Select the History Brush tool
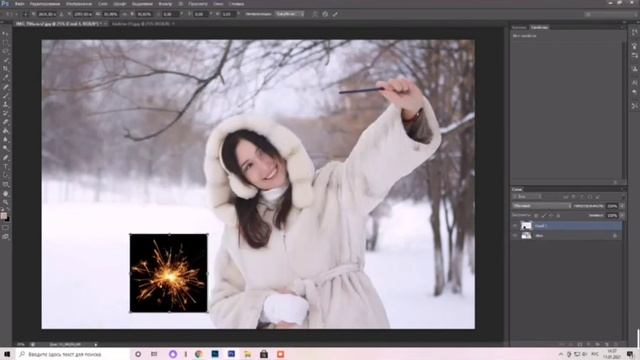This screenshot has width=640, height=360. tap(5, 113)
